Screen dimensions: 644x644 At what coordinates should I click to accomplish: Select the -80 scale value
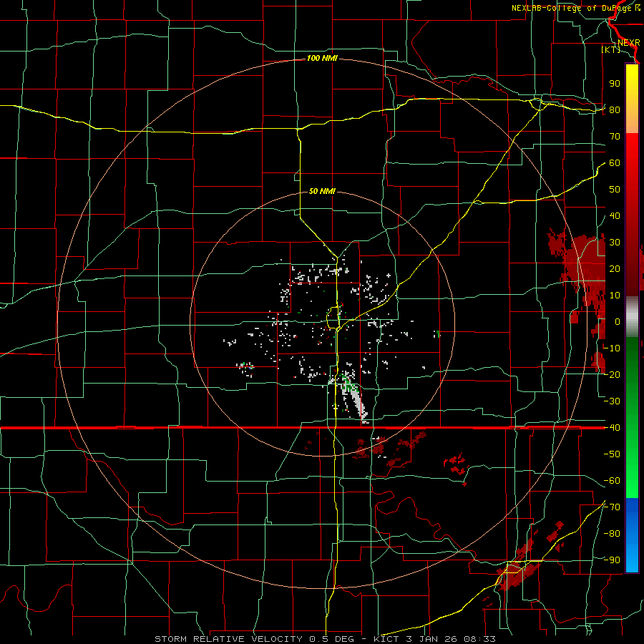[612, 534]
